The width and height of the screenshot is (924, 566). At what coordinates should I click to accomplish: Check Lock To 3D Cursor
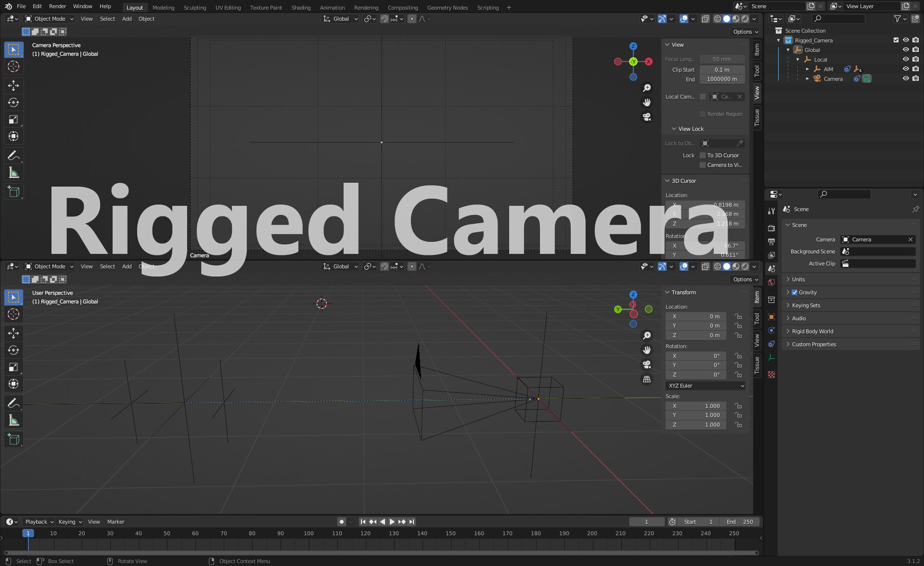(703, 155)
